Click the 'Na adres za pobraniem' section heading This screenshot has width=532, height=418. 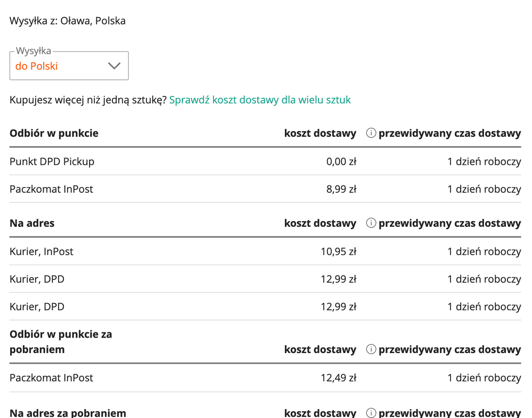(x=68, y=413)
